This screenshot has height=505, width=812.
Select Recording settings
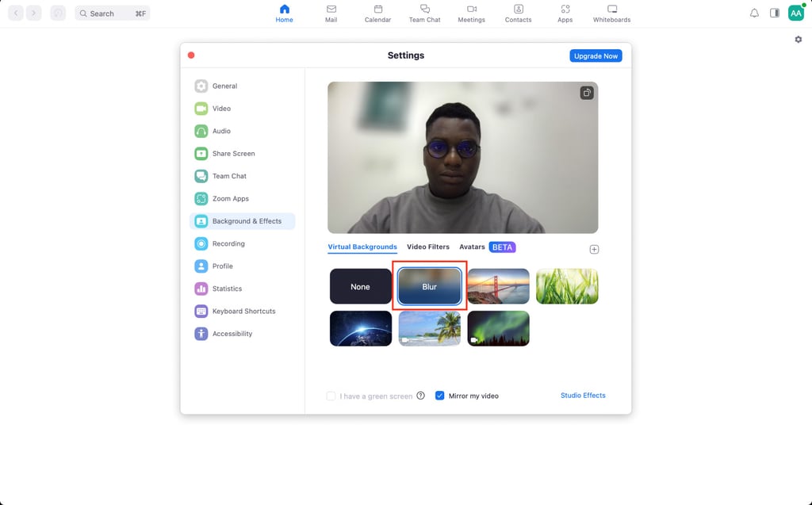[243, 243]
